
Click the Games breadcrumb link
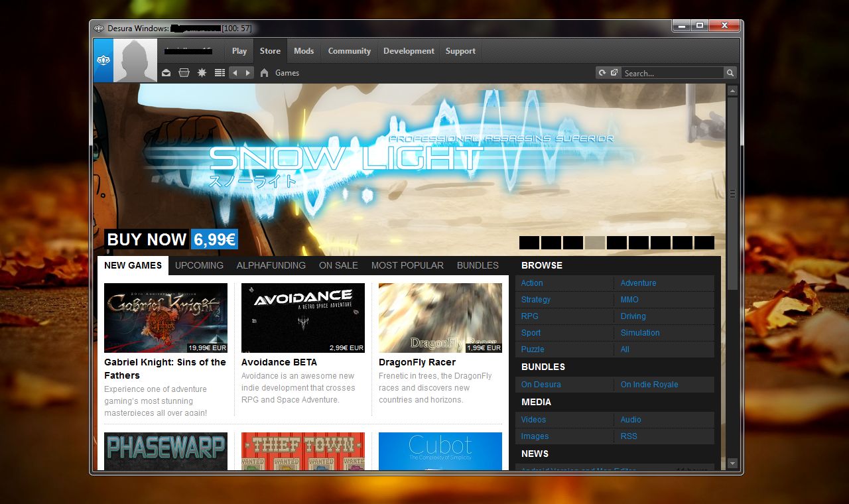(287, 73)
